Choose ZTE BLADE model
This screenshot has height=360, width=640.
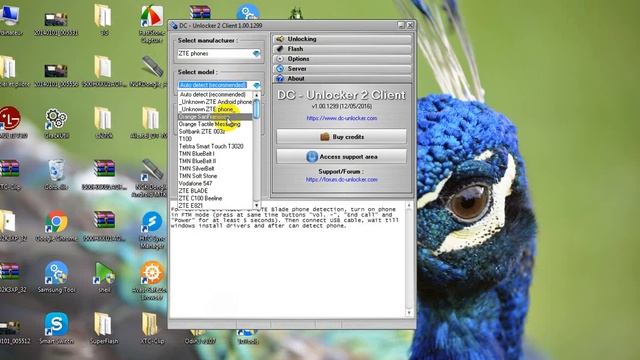pos(215,191)
